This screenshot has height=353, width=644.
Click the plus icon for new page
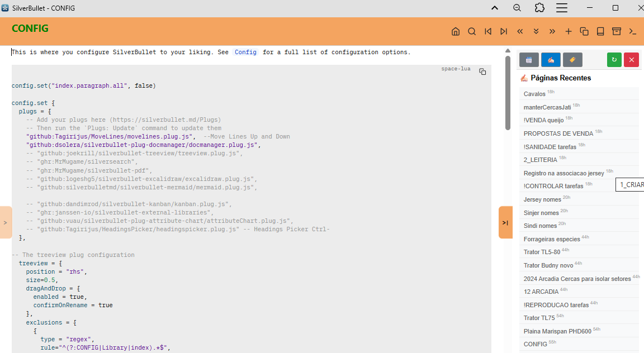[569, 32]
